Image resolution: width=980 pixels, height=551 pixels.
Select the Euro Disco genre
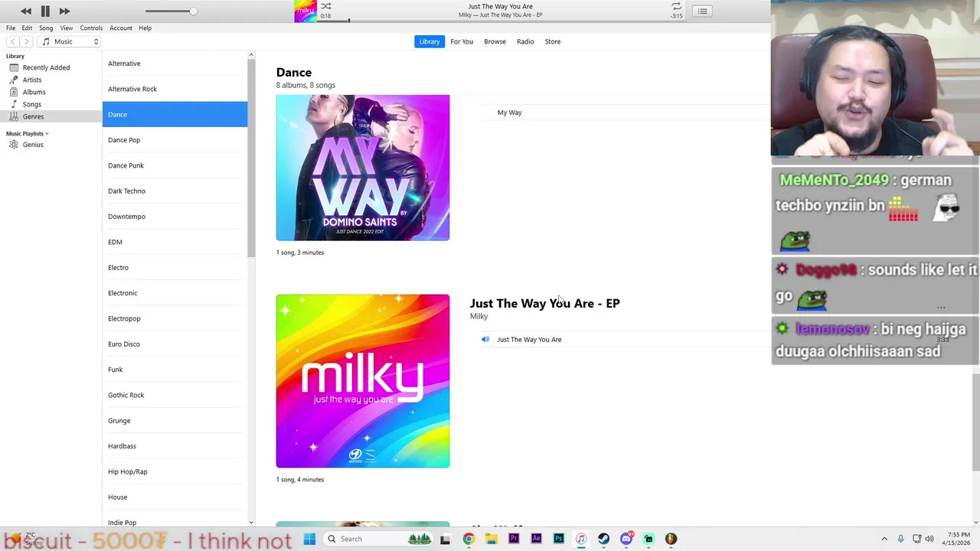click(175, 344)
